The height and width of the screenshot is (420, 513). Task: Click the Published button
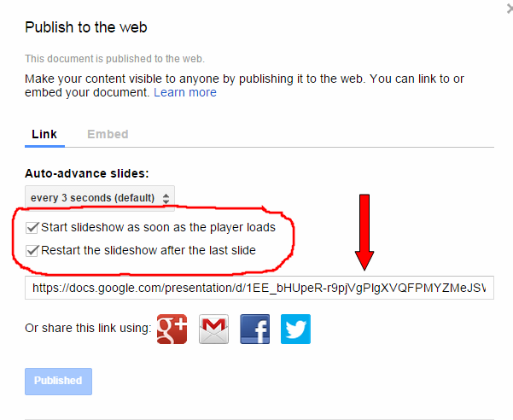point(58,382)
